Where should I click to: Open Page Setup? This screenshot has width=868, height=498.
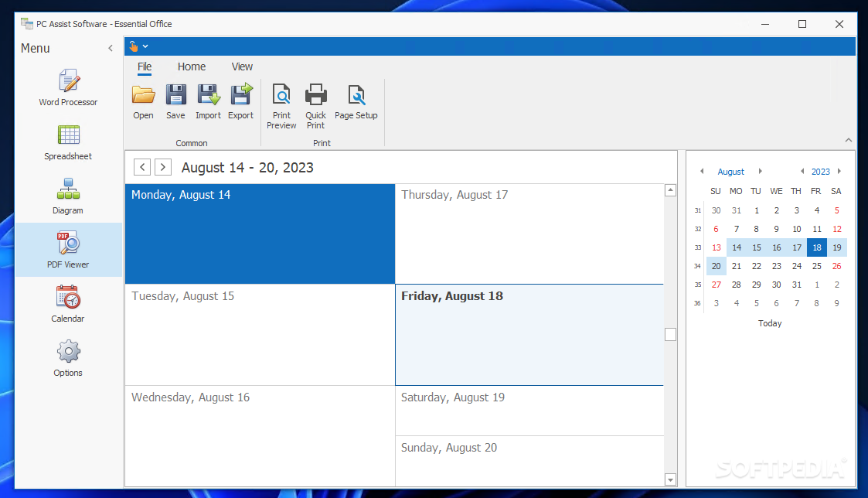(x=356, y=101)
